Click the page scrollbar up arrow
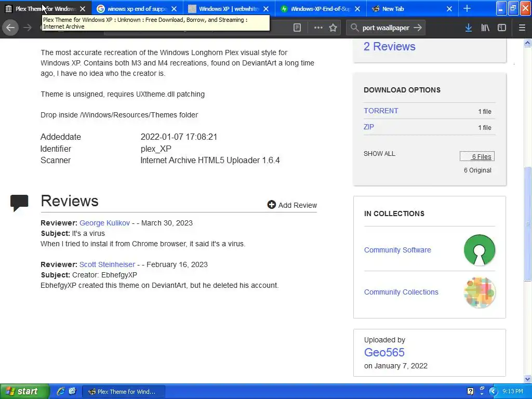This screenshot has height=399, width=532. [527, 43]
